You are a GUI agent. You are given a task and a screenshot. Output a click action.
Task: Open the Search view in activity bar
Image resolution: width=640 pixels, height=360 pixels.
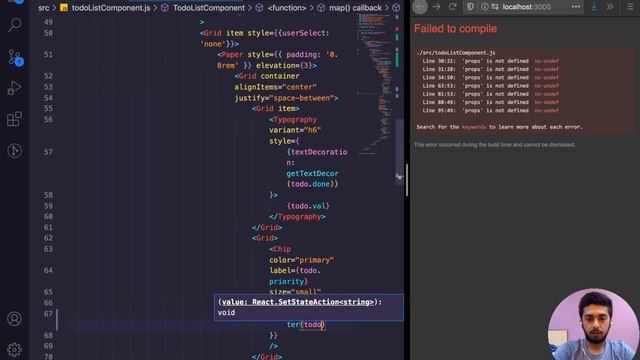[x=15, y=24]
